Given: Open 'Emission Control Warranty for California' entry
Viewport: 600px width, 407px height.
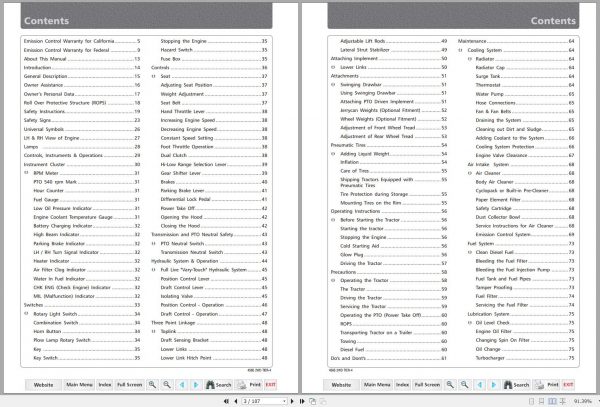Looking at the screenshot, I should click(x=82, y=41).
